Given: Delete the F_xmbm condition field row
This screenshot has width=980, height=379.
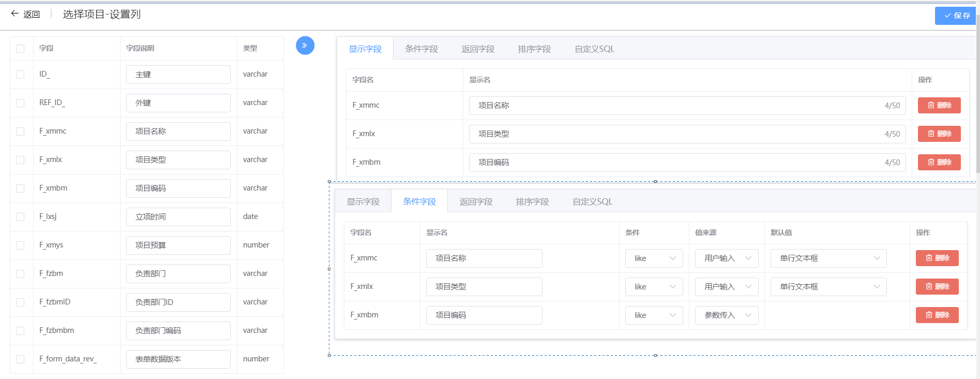Looking at the screenshot, I should point(937,315).
